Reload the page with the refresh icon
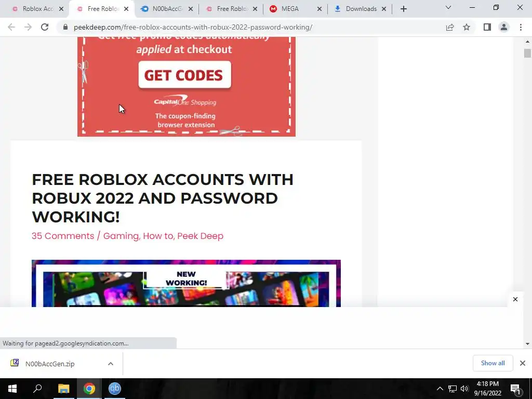The image size is (532, 399). (45, 27)
